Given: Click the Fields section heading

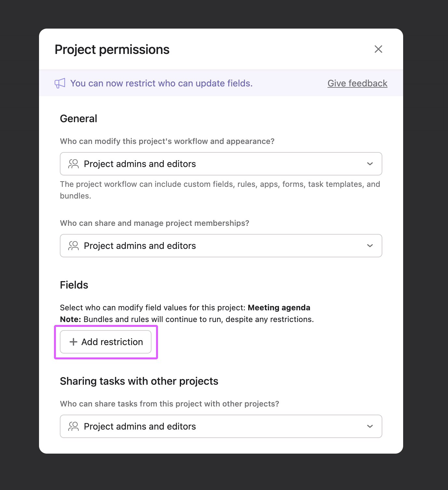Looking at the screenshot, I should [x=74, y=285].
